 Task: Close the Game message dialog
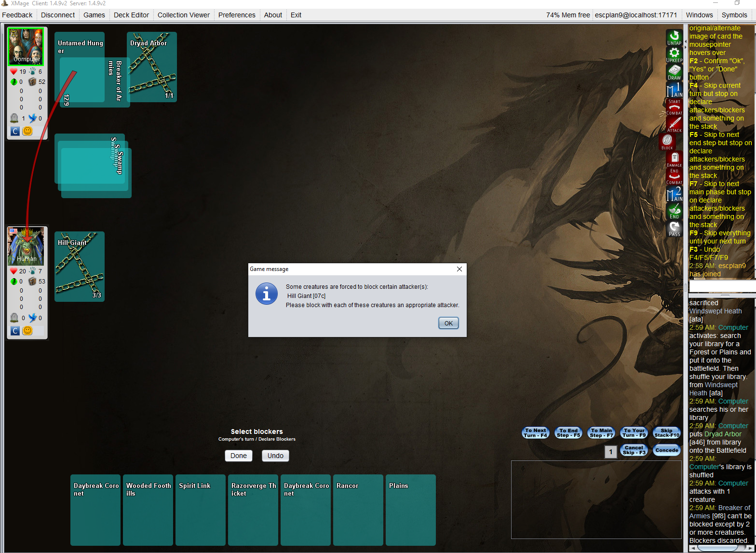[x=459, y=269]
